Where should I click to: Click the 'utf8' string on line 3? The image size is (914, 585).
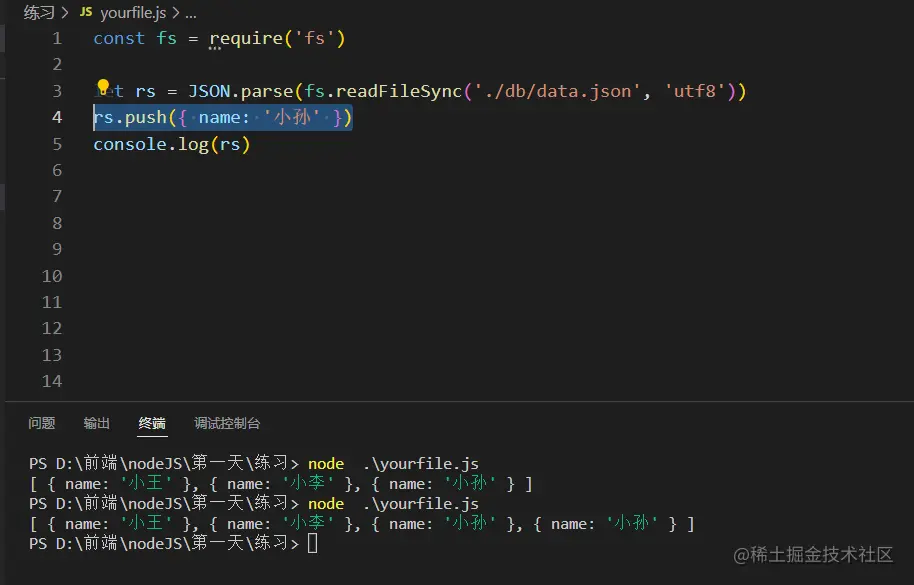(695, 91)
